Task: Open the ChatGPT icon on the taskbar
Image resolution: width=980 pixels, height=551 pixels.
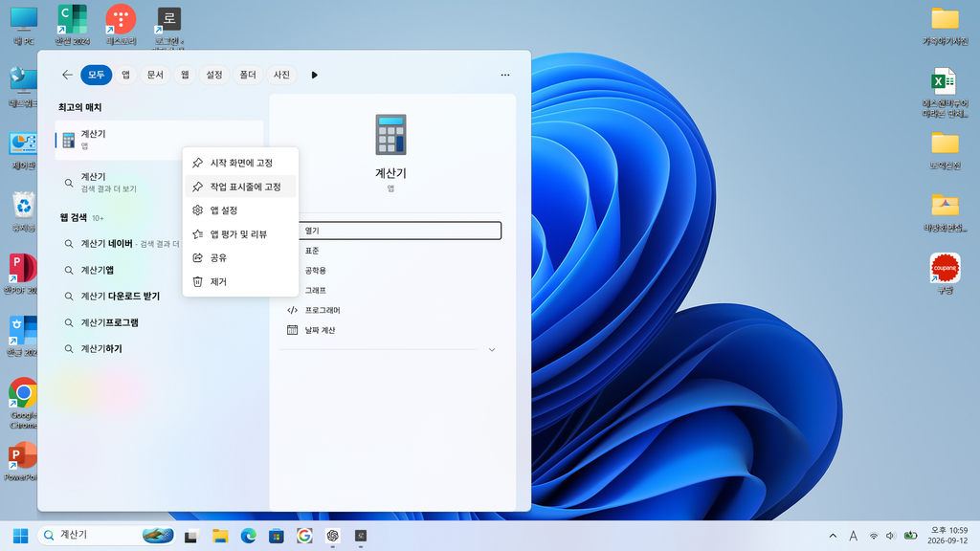Action: [332, 536]
